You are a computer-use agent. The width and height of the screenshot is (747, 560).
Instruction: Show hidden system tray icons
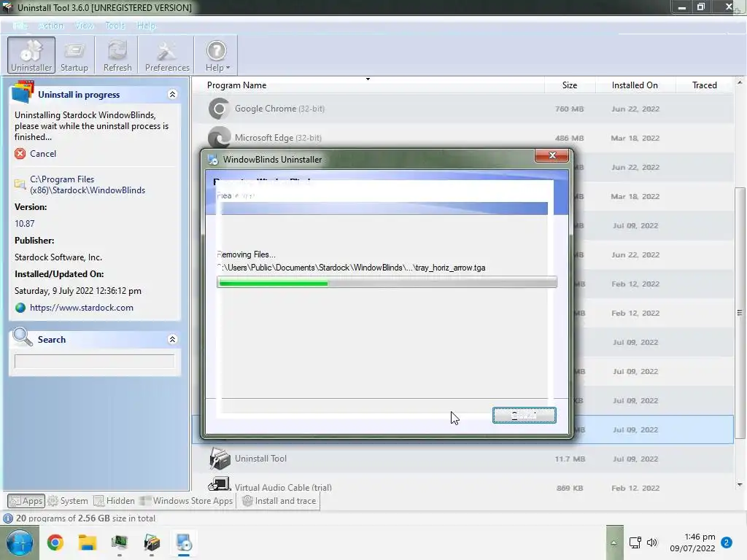coord(614,542)
